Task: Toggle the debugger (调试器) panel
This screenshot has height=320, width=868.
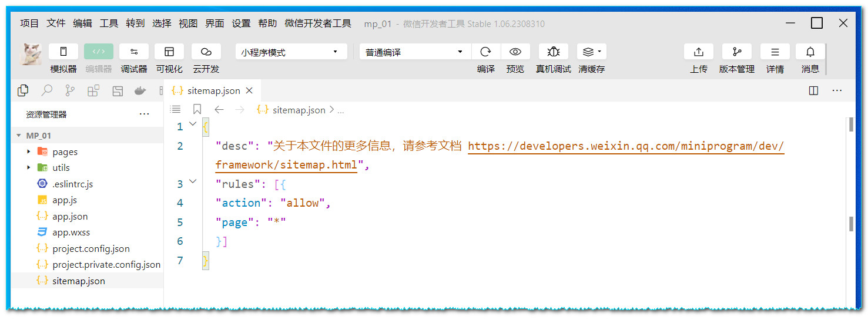Action: coord(134,52)
